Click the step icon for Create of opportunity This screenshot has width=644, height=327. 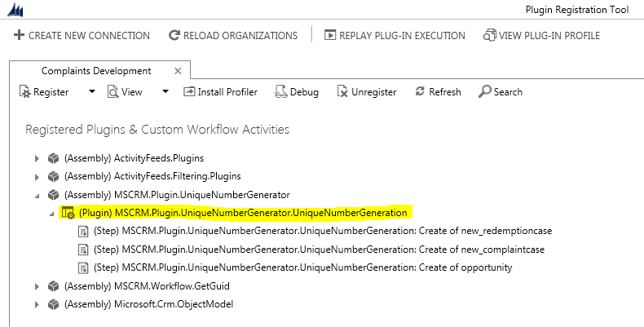coord(83,267)
